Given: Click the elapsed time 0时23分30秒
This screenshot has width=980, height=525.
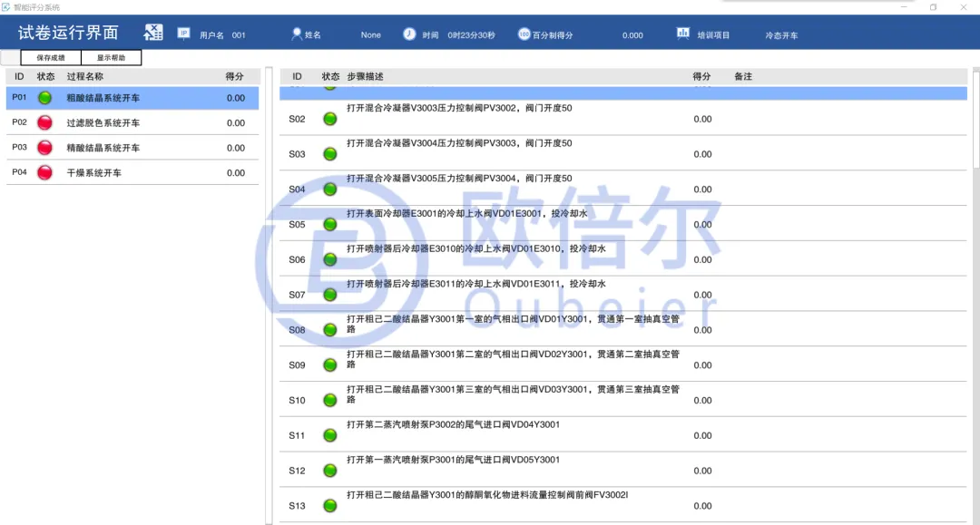Looking at the screenshot, I should [x=471, y=35].
